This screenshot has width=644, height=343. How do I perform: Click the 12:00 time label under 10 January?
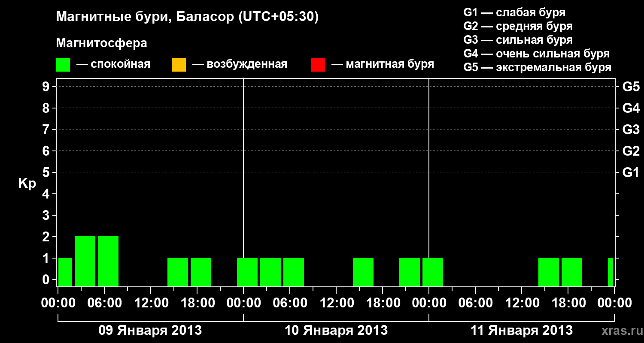336,303
